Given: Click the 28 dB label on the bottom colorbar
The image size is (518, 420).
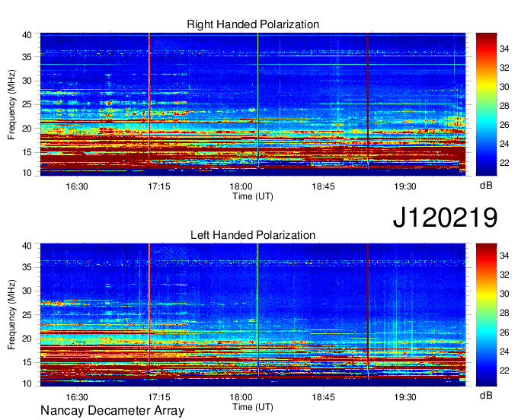Looking at the screenshot, I should pyautogui.click(x=504, y=313).
